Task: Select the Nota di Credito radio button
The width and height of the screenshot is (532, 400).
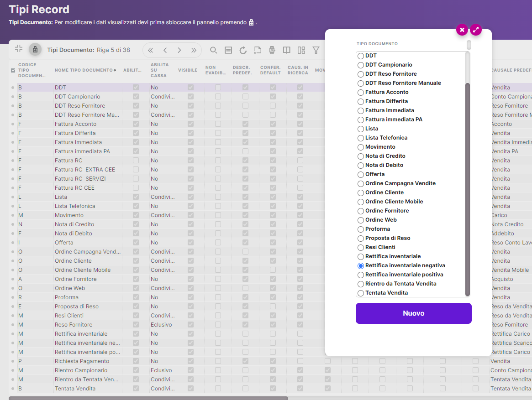Action: pos(361,156)
